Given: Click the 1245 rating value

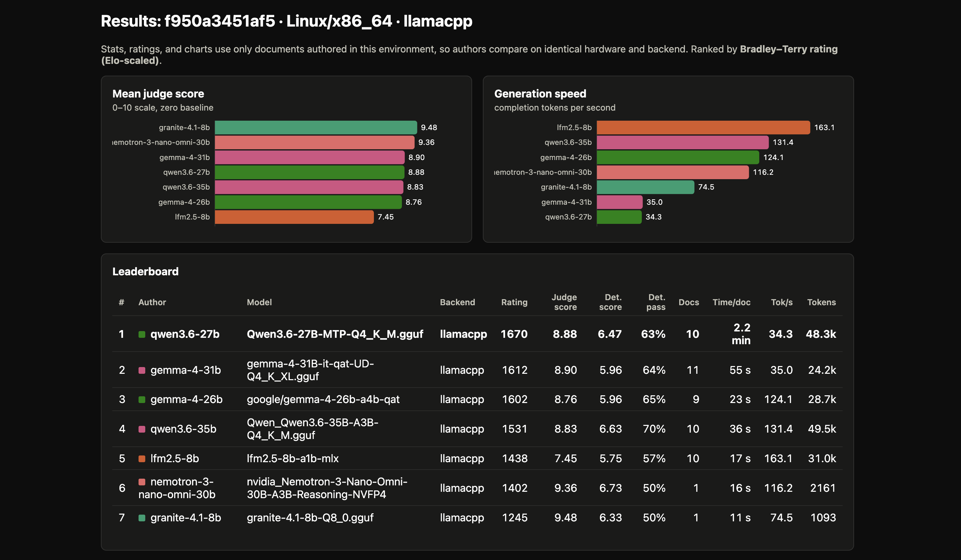Looking at the screenshot, I should point(515,517).
